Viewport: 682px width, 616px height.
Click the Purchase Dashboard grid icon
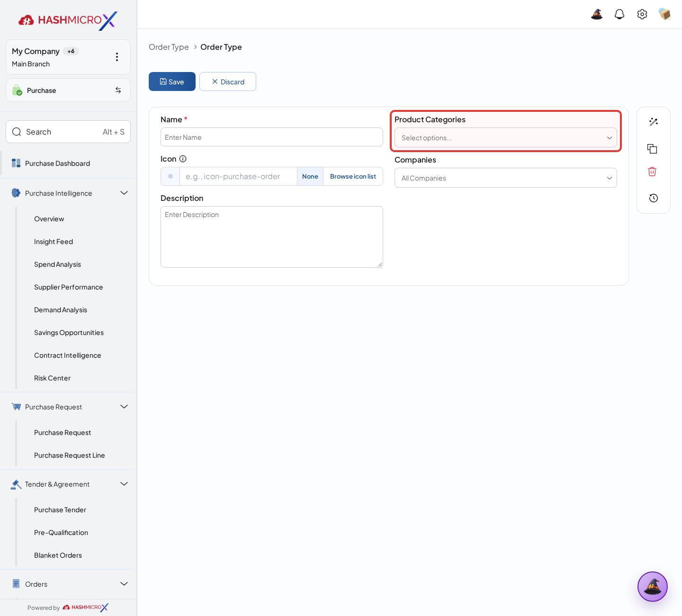(x=16, y=163)
